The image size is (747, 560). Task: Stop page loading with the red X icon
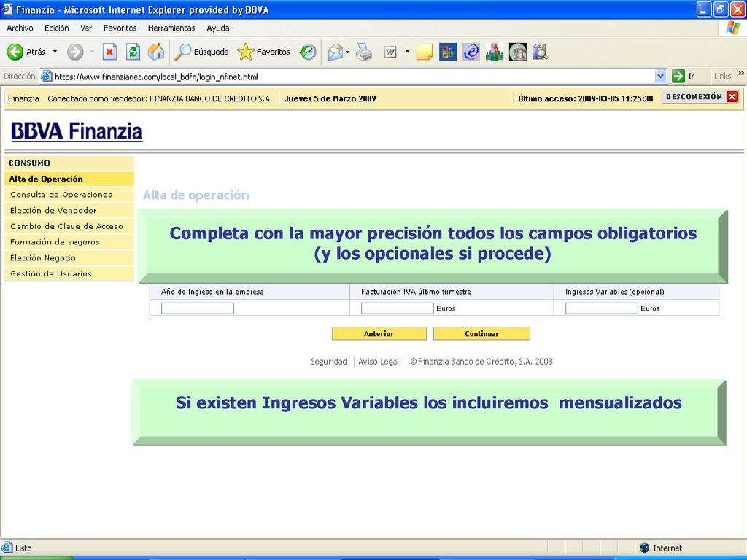[109, 52]
